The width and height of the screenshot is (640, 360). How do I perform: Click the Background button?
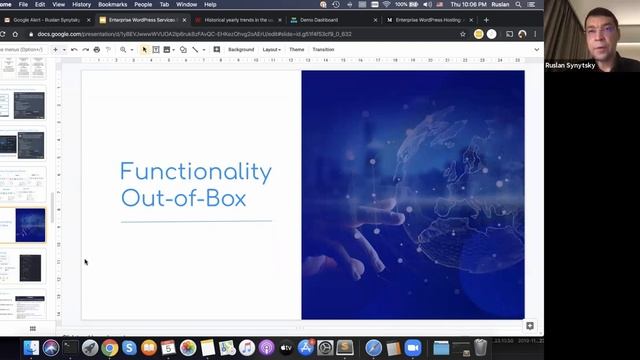(241, 49)
